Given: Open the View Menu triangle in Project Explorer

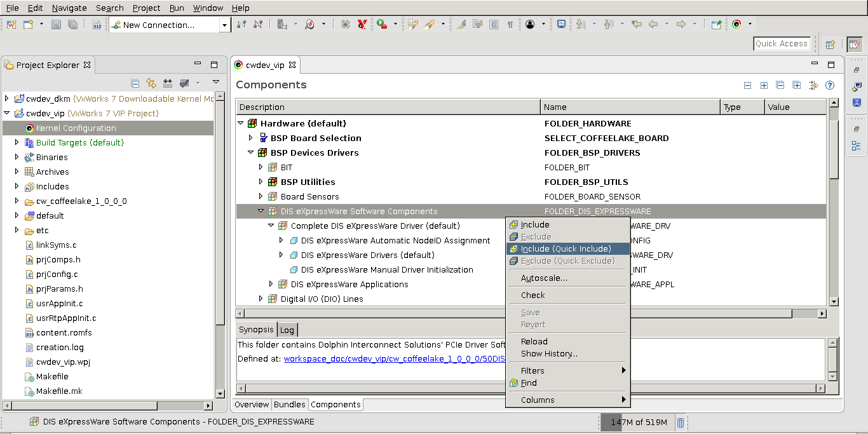Looking at the screenshot, I should coord(216,83).
